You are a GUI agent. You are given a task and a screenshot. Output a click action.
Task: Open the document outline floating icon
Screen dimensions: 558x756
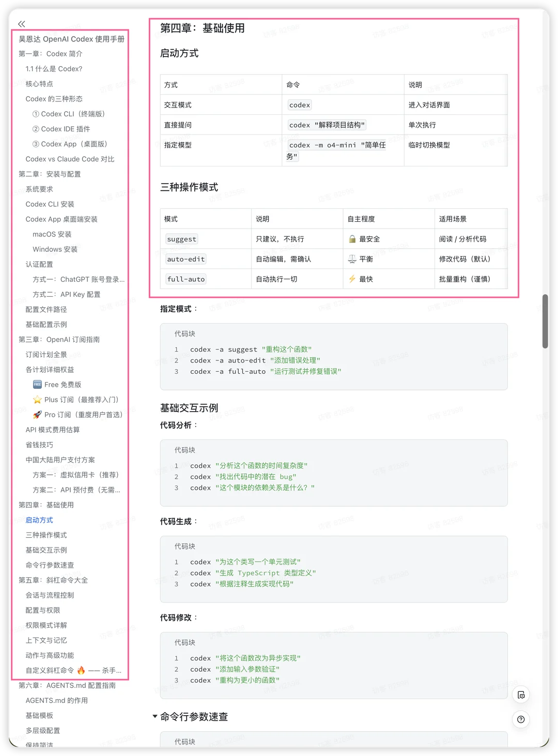point(521,695)
